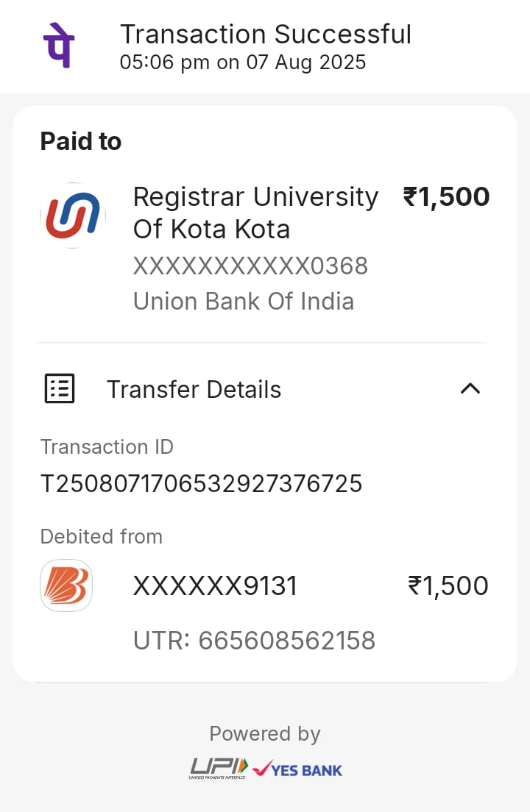This screenshot has height=812, width=530.
Task: Click the transaction date and time text
Action: 243,63
